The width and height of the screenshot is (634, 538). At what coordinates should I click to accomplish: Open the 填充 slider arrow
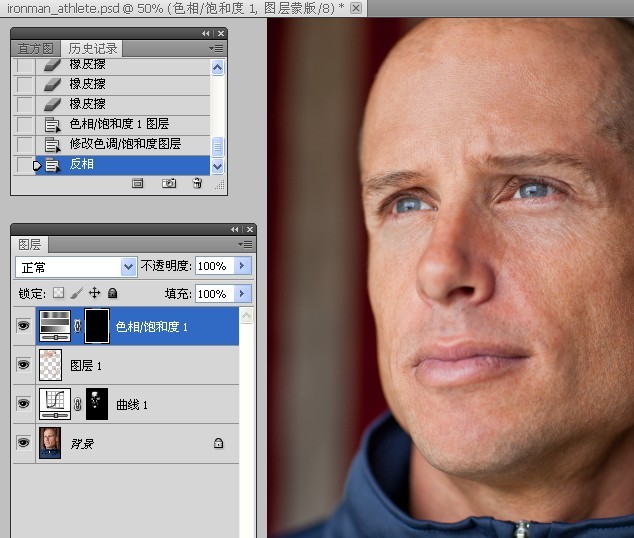click(x=243, y=294)
